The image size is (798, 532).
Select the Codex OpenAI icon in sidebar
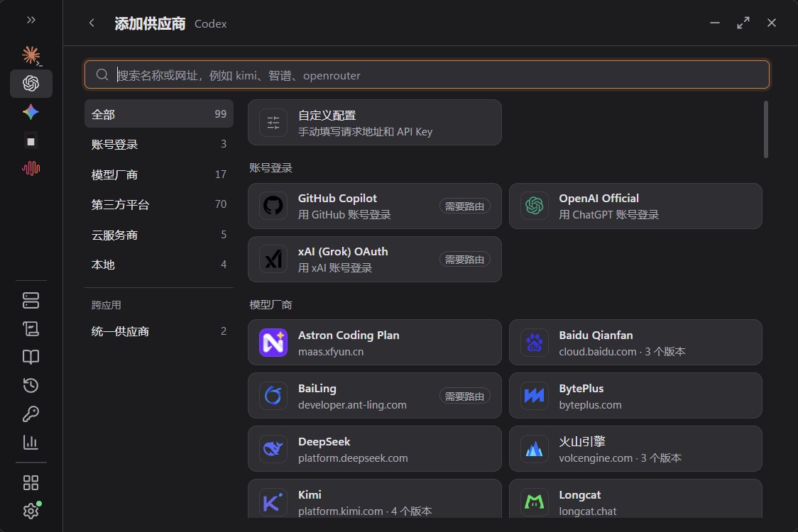(x=31, y=84)
